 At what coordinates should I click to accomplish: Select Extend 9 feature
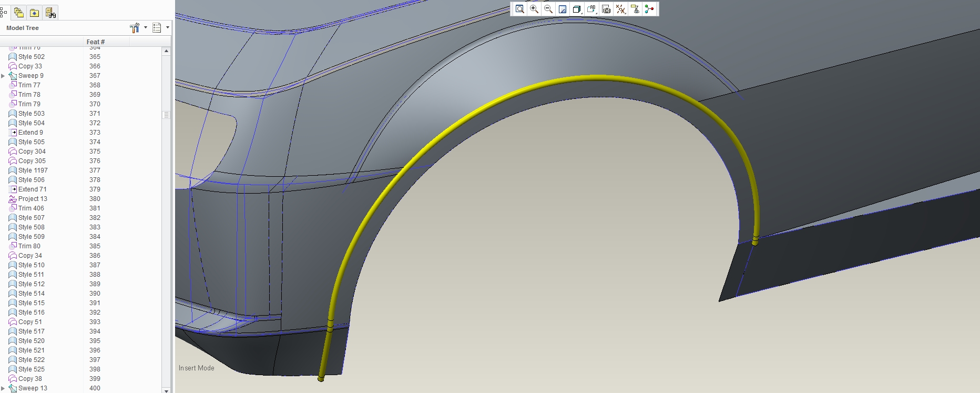(x=30, y=133)
